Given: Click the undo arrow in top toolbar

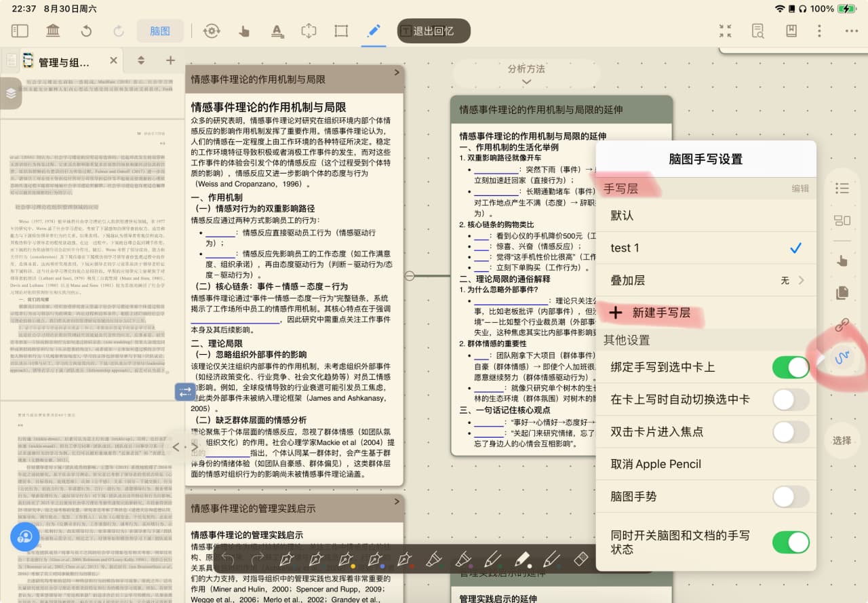Looking at the screenshot, I should (86, 31).
